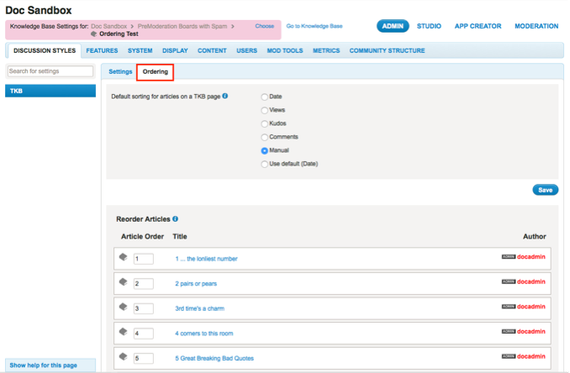This screenshot has width=570, height=373.
Task: Click Show help for this page
Action: click(x=43, y=365)
